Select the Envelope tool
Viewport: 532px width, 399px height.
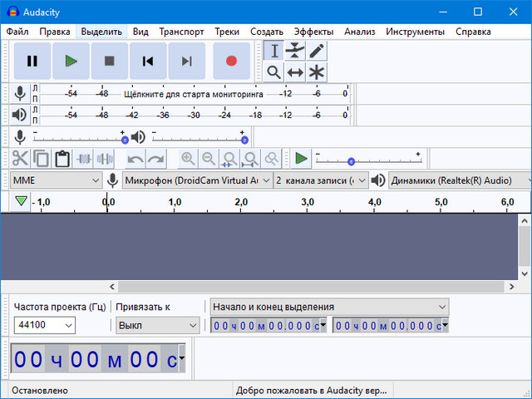pos(295,51)
